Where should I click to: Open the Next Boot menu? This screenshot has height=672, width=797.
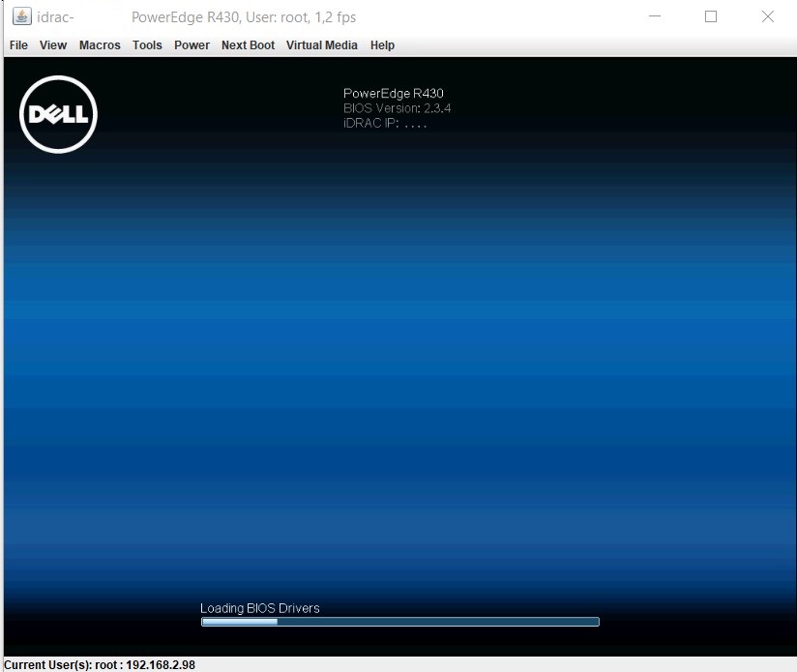(248, 45)
